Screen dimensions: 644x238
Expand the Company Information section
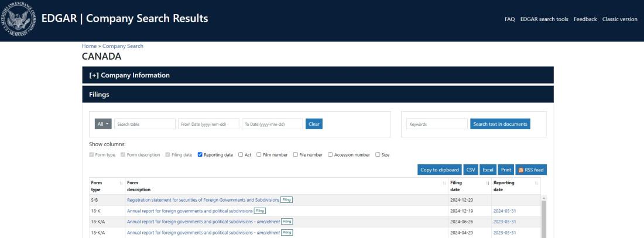coord(318,75)
